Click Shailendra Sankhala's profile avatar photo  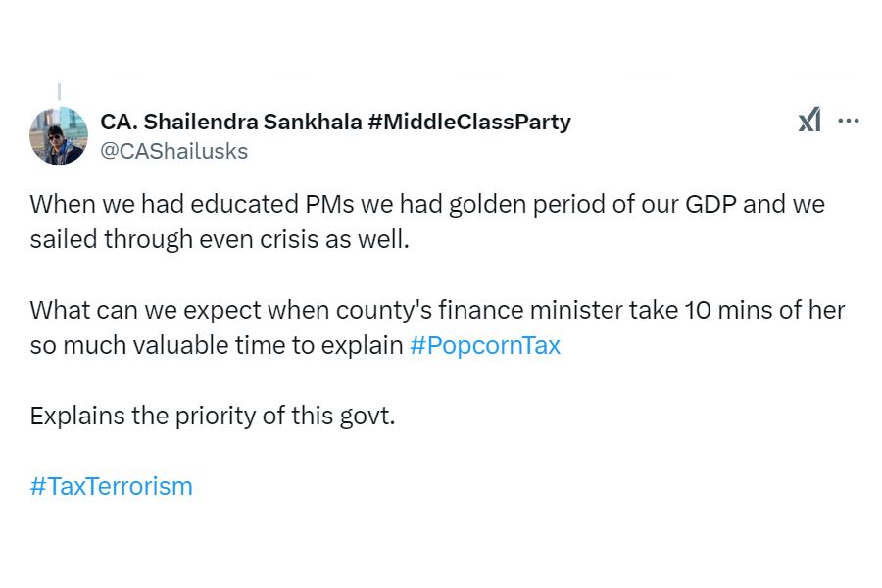coord(59,135)
